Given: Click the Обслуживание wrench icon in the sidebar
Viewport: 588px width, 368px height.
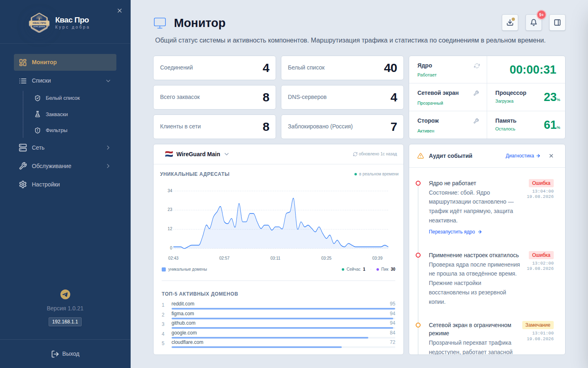Looking at the screenshot, I should [x=23, y=166].
